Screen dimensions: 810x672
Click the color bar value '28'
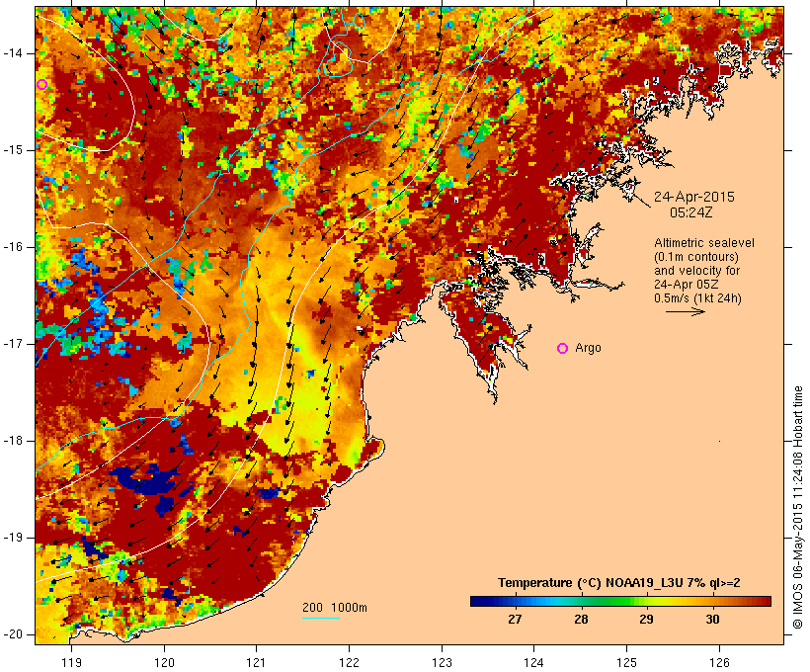[581, 620]
